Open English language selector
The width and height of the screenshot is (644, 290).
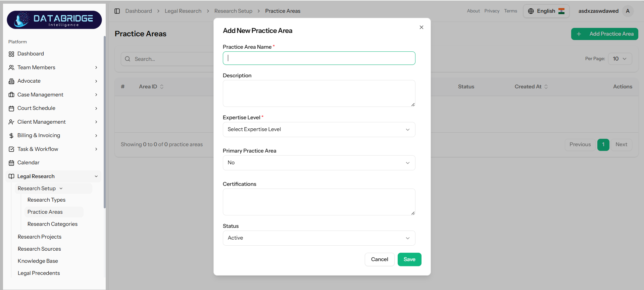pos(546,11)
